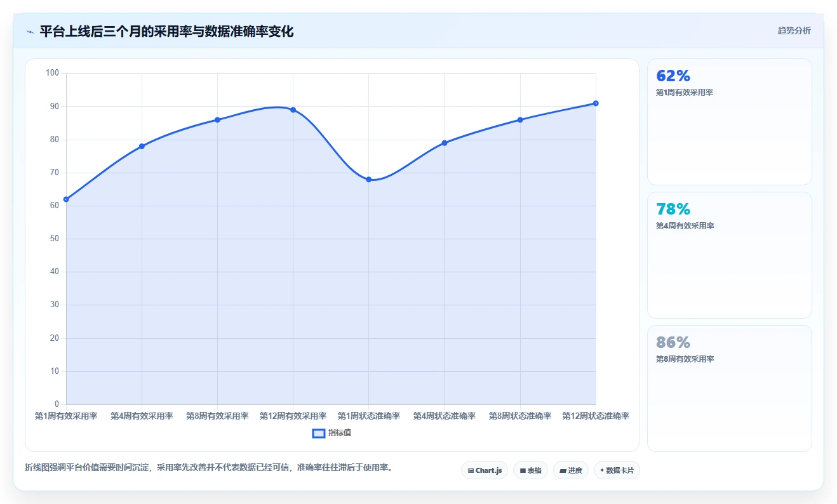Click the y-axis value 50
This screenshot has height=504, width=837.
coord(55,239)
